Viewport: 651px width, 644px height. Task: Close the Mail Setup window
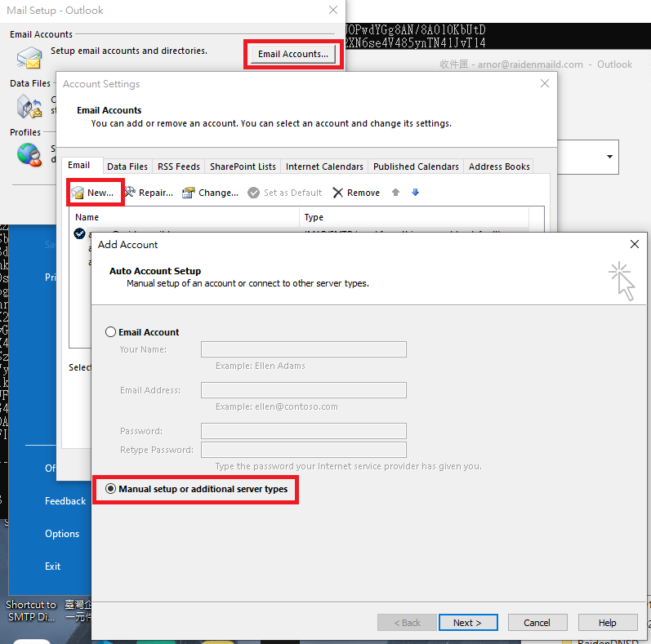pos(333,10)
